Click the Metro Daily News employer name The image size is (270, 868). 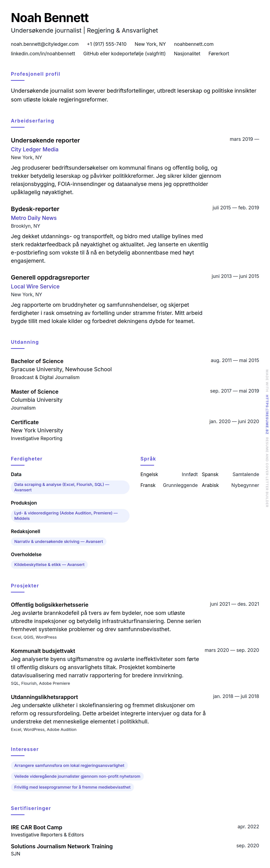(x=34, y=218)
